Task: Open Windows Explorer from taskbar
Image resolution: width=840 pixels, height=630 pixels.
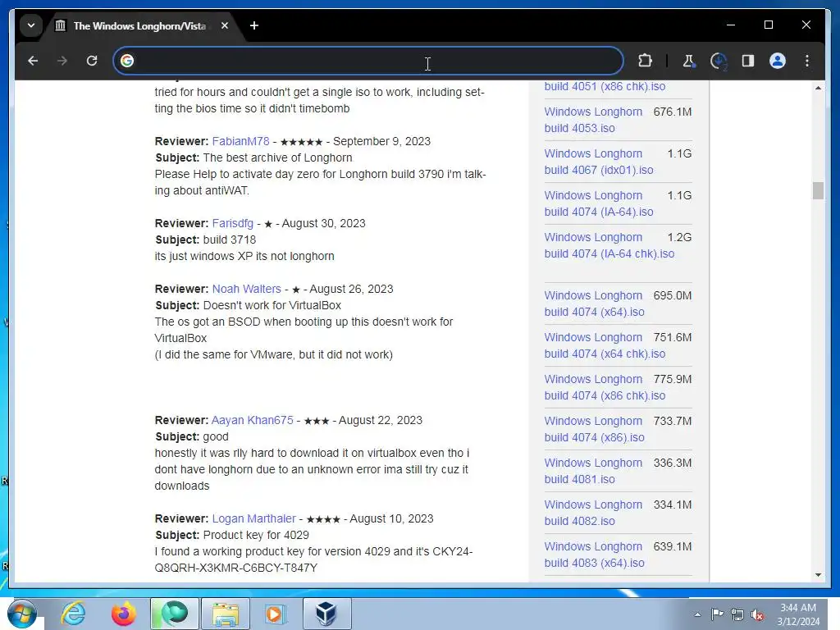Action: point(226,614)
